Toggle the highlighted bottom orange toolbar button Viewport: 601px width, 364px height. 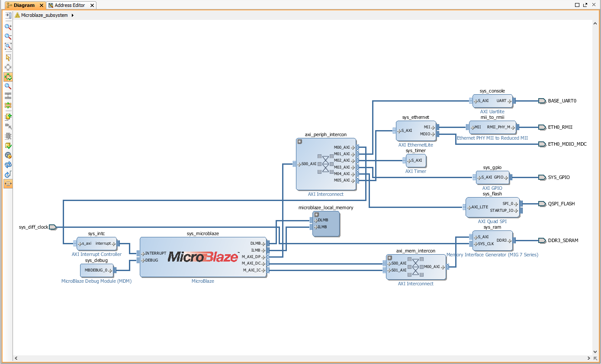(x=8, y=184)
